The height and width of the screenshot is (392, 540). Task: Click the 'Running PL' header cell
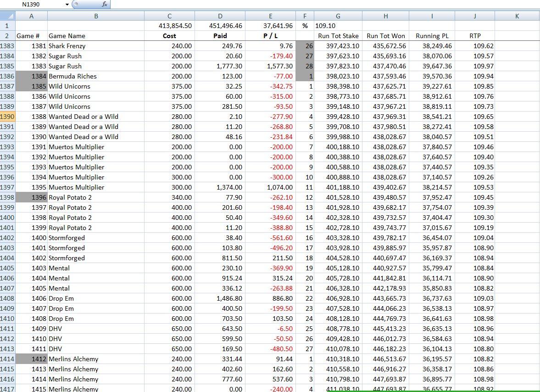pos(432,36)
